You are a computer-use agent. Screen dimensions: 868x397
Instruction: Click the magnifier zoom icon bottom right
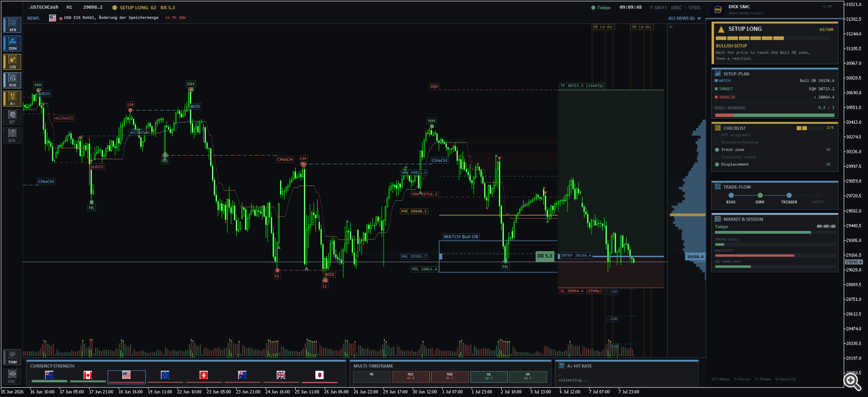pyautogui.click(x=851, y=380)
